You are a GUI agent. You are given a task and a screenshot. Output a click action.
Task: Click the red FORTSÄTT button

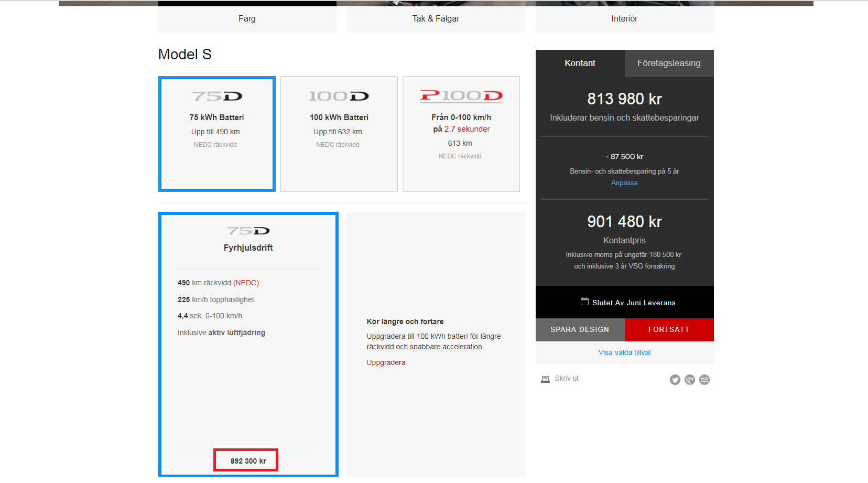click(669, 330)
